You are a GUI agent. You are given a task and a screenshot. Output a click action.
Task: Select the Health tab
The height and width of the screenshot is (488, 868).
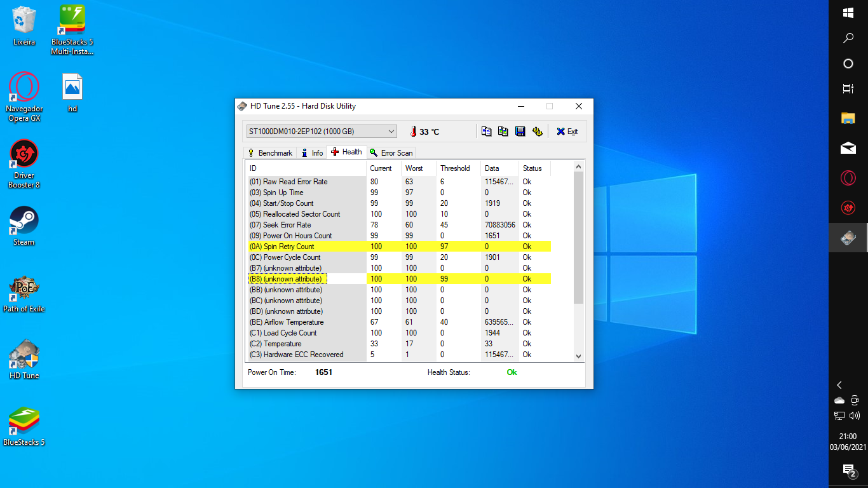coord(346,152)
